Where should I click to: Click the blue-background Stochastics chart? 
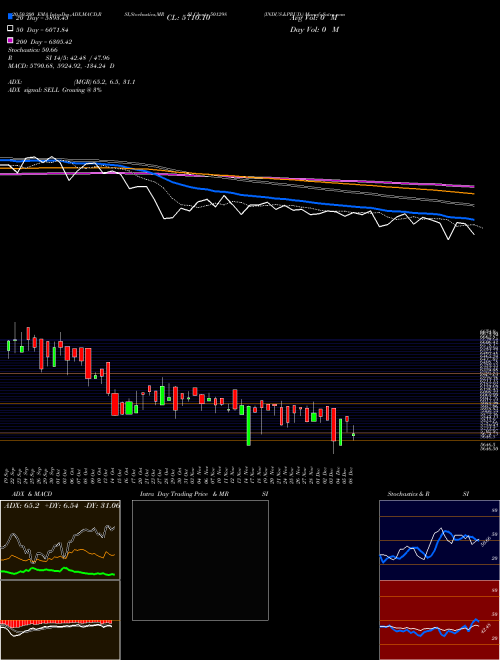click(x=439, y=540)
